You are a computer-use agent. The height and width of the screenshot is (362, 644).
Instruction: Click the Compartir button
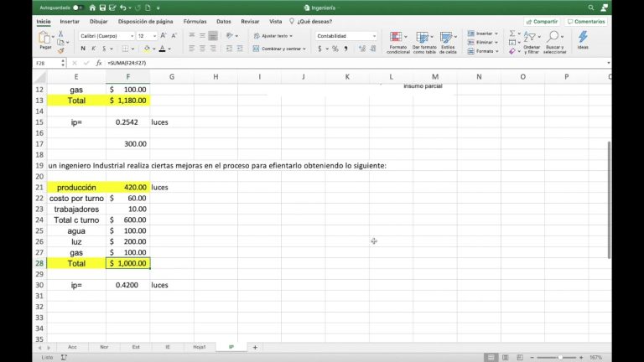543,22
